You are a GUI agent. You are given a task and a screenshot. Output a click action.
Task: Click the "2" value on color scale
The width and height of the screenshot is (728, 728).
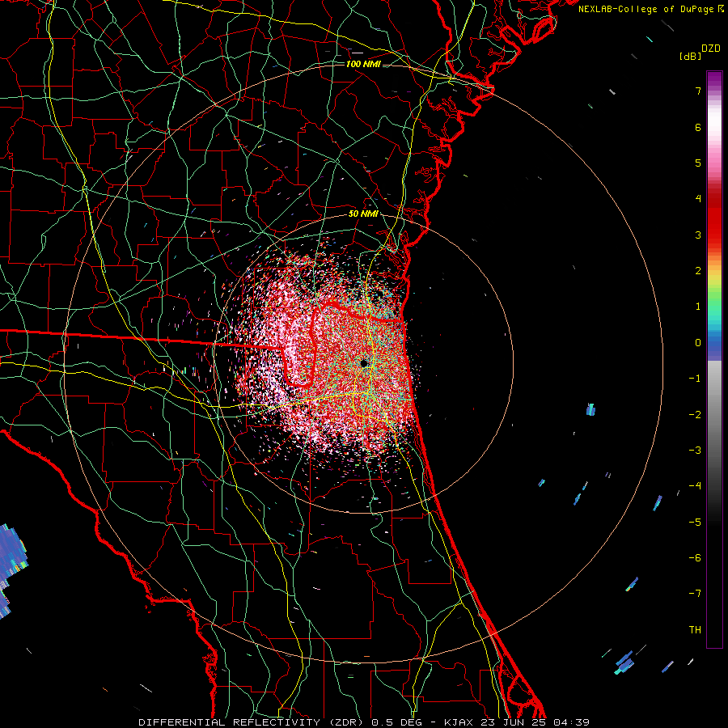pyautogui.click(x=698, y=271)
